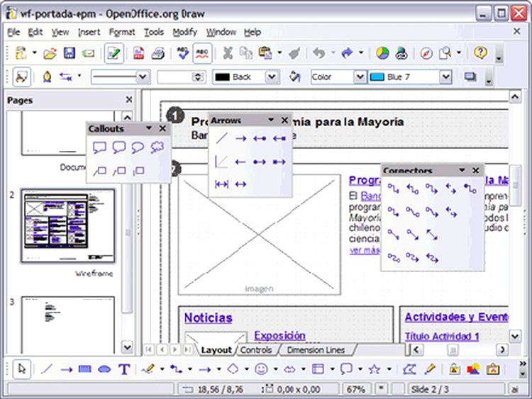The width and height of the screenshot is (532, 399).
Task: Close the Callouts floating toolbar
Action: tap(162, 128)
